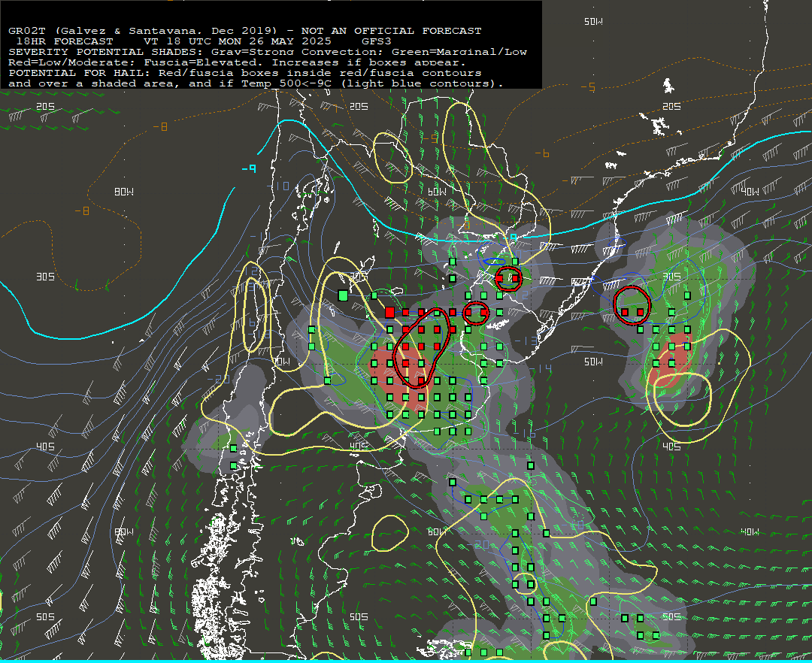This screenshot has width=812, height=663.
Task: Click the blue '-13' temperature contour label
Action: tap(526, 341)
